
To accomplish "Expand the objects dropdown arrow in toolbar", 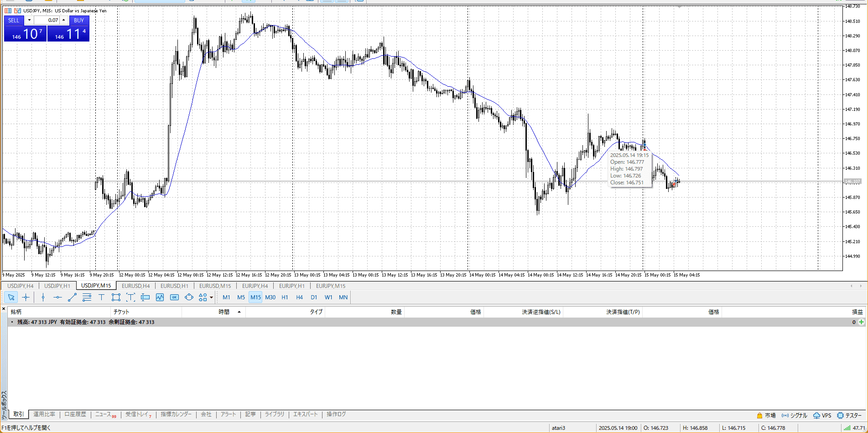I will pos(211,297).
